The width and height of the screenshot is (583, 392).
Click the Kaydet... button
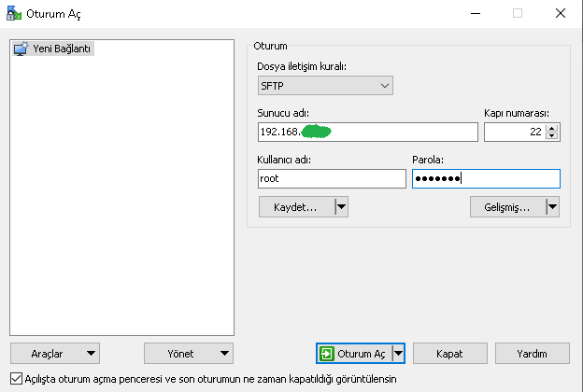[x=297, y=207]
